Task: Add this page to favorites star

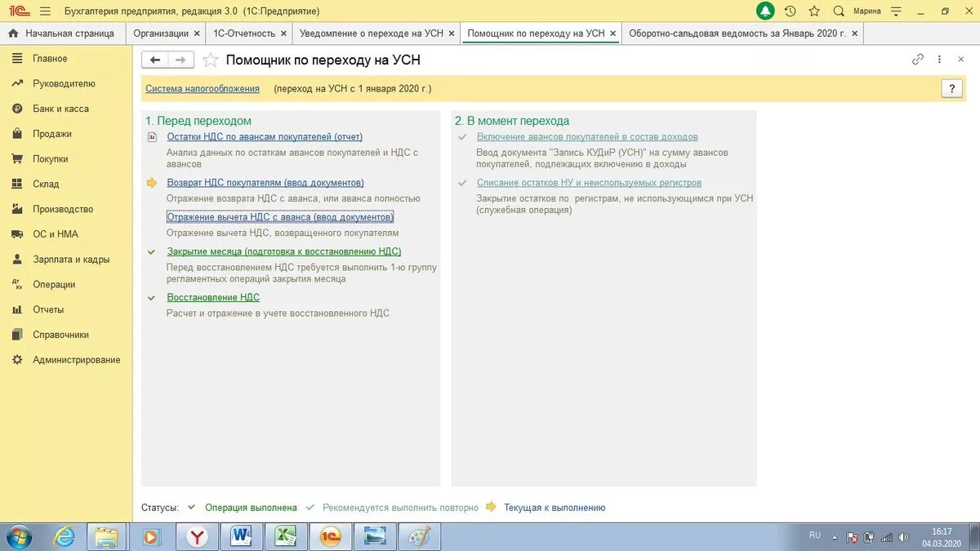Action: point(210,60)
